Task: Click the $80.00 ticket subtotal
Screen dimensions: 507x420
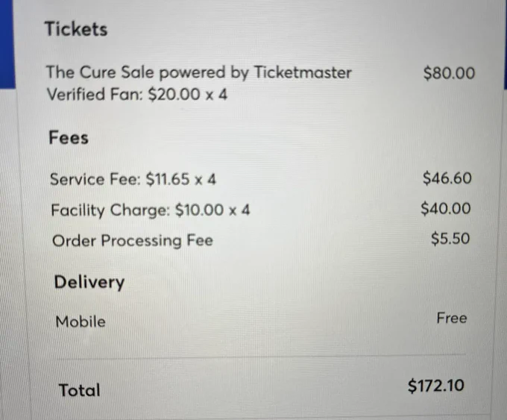Action: 449,73
